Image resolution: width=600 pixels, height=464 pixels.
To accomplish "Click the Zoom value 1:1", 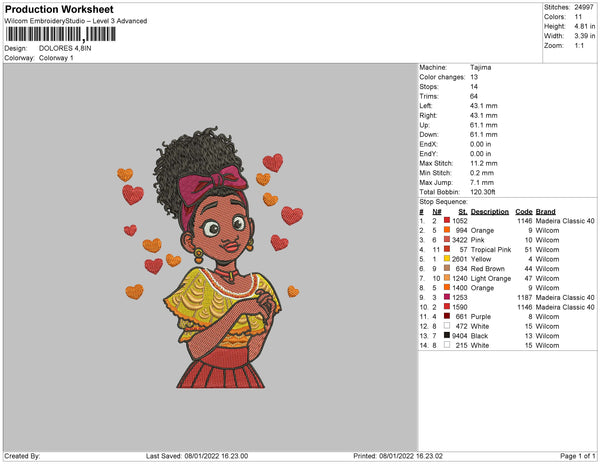I will click(x=579, y=46).
